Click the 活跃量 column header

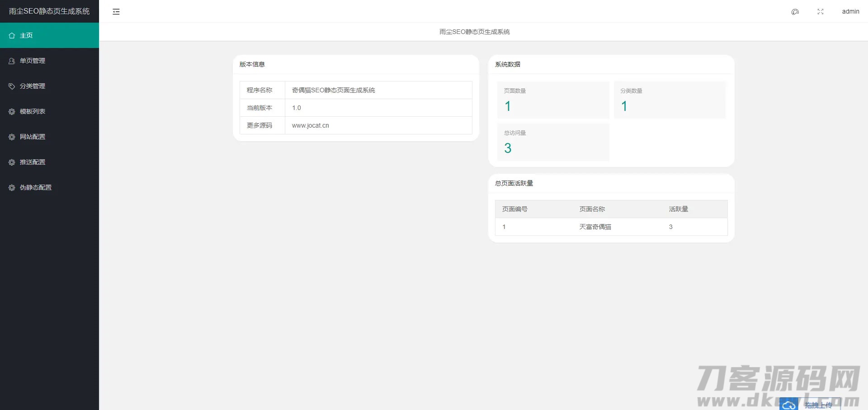pyautogui.click(x=678, y=209)
